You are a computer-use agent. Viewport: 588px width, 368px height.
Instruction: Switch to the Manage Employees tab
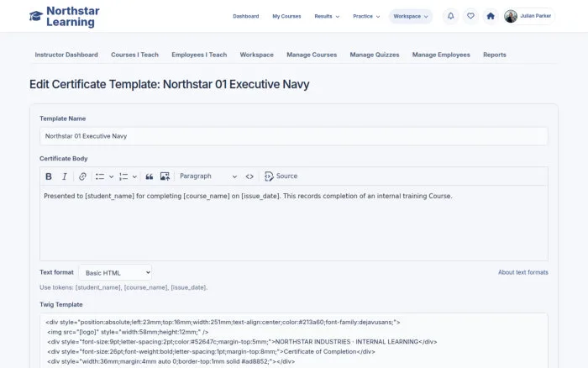coord(441,55)
